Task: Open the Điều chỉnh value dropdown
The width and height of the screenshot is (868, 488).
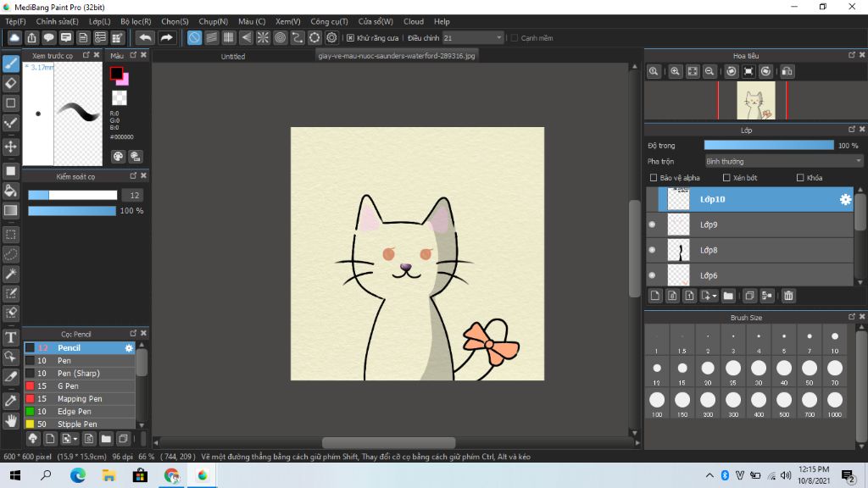Action: [498, 37]
